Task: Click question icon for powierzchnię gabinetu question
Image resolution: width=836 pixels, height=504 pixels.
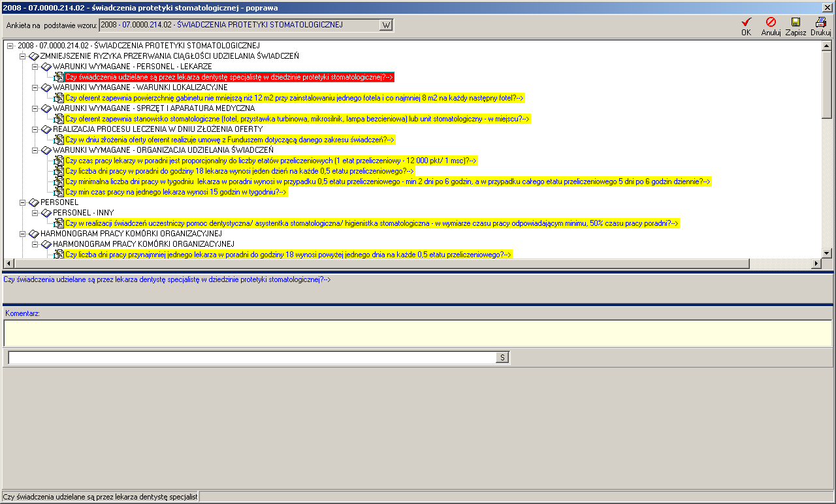Action: [x=59, y=98]
